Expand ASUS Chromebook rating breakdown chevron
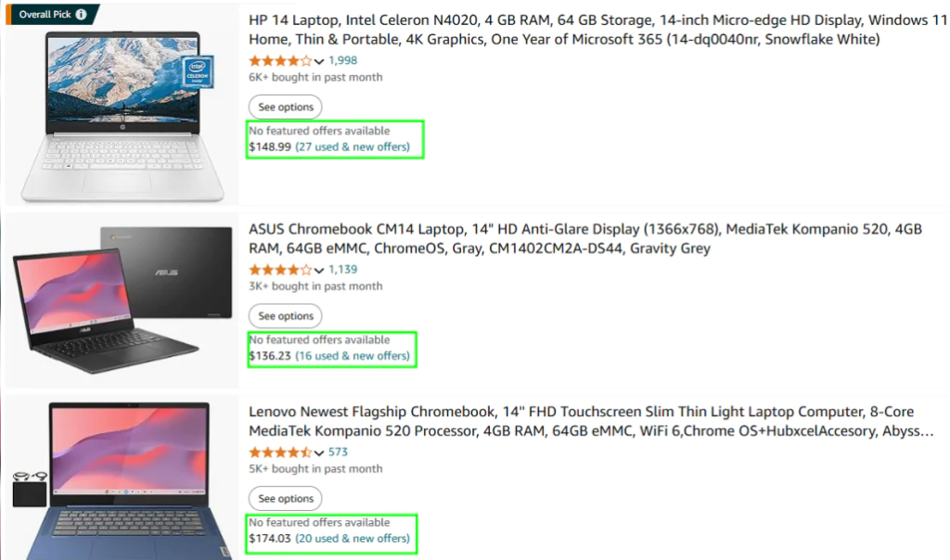 [x=320, y=271]
